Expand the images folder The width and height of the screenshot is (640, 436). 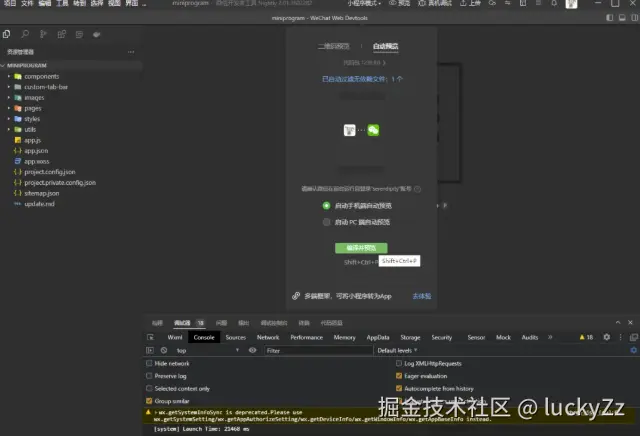pyautogui.click(x=9, y=98)
